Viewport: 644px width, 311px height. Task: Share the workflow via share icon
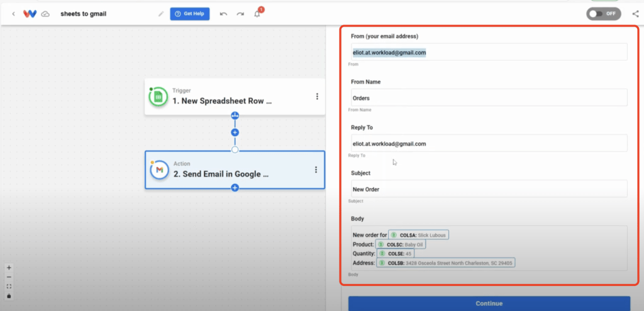pyautogui.click(x=635, y=14)
